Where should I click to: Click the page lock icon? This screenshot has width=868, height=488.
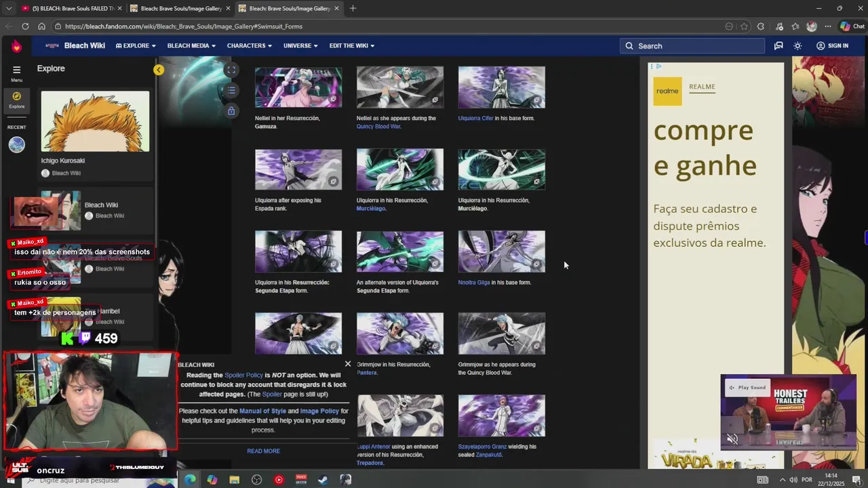(231, 110)
